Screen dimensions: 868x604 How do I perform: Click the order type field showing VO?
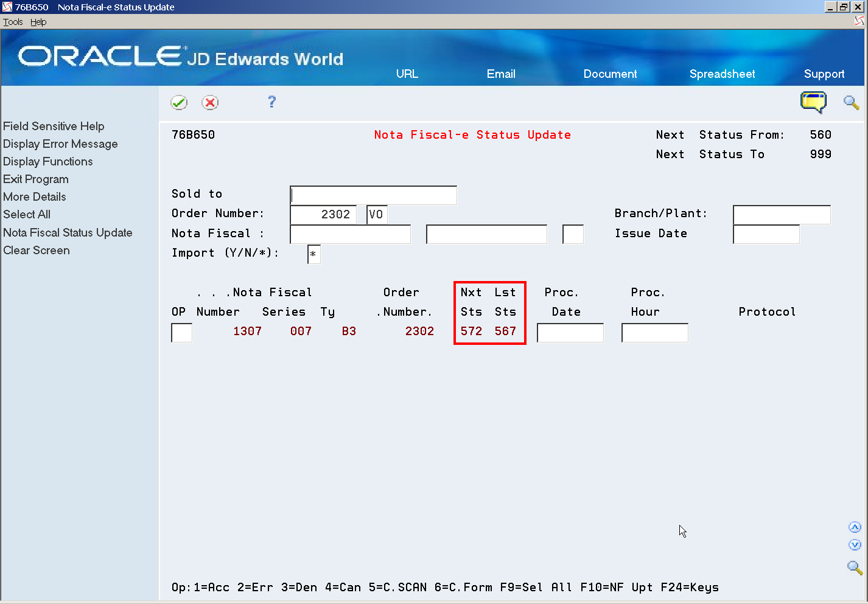377,215
